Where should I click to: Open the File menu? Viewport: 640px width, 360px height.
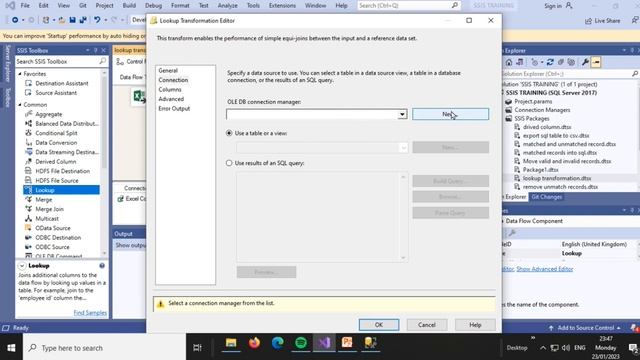[25, 6]
